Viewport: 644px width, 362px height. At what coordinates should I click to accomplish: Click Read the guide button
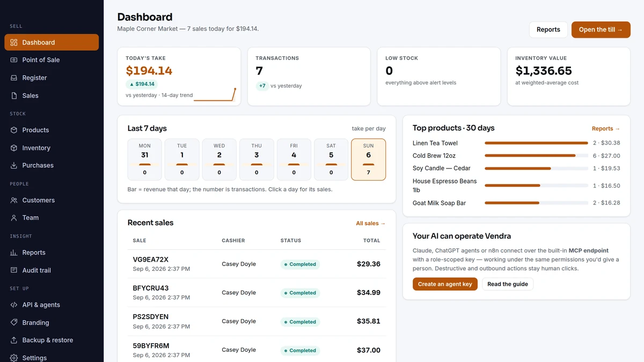pyautogui.click(x=507, y=284)
